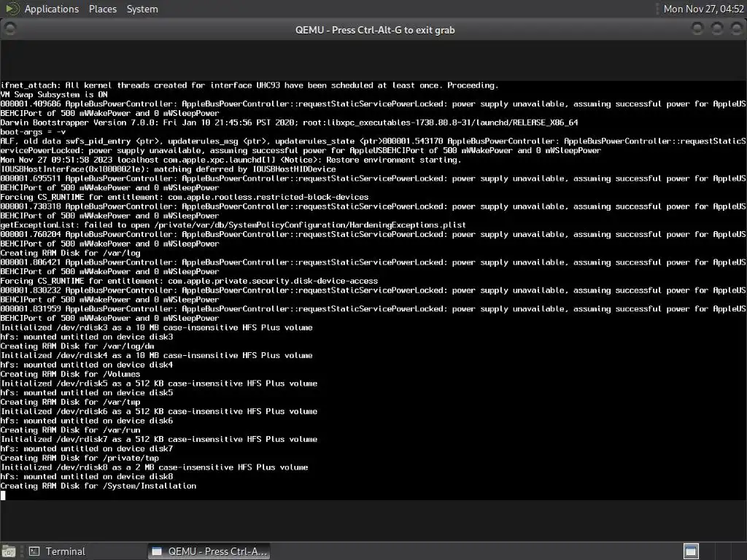Click 'Creating RAM Disk for /private/tmp'
747x560 pixels.
coord(80,458)
